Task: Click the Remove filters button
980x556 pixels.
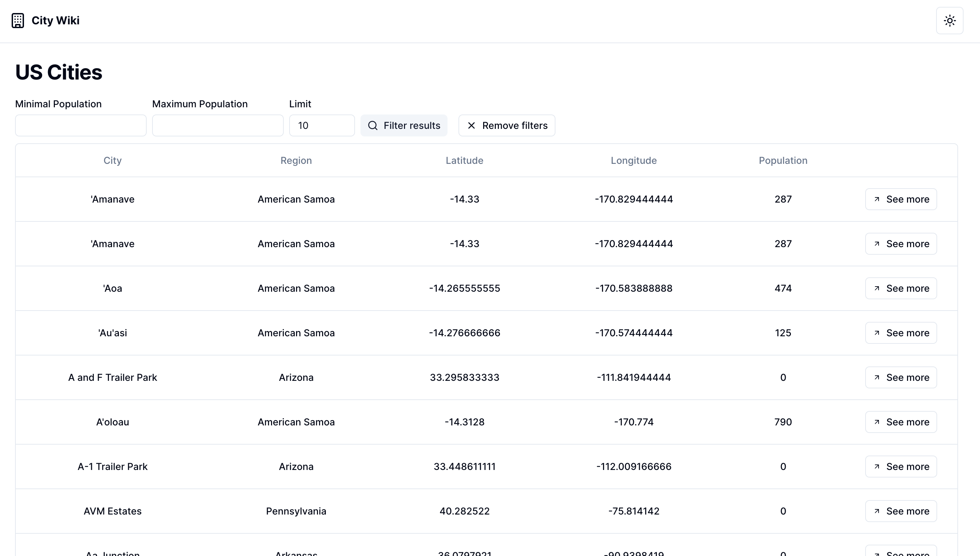Action: click(x=507, y=125)
